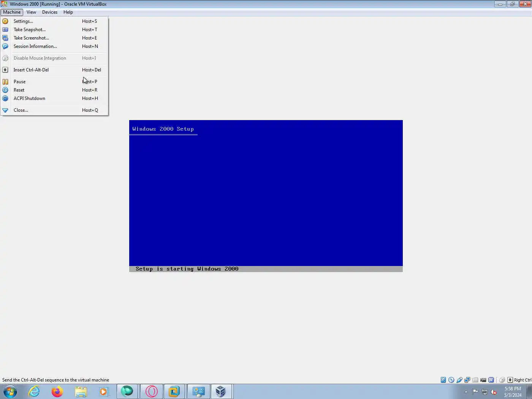
Task: Open the network tray icon
Action: click(x=484, y=392)
